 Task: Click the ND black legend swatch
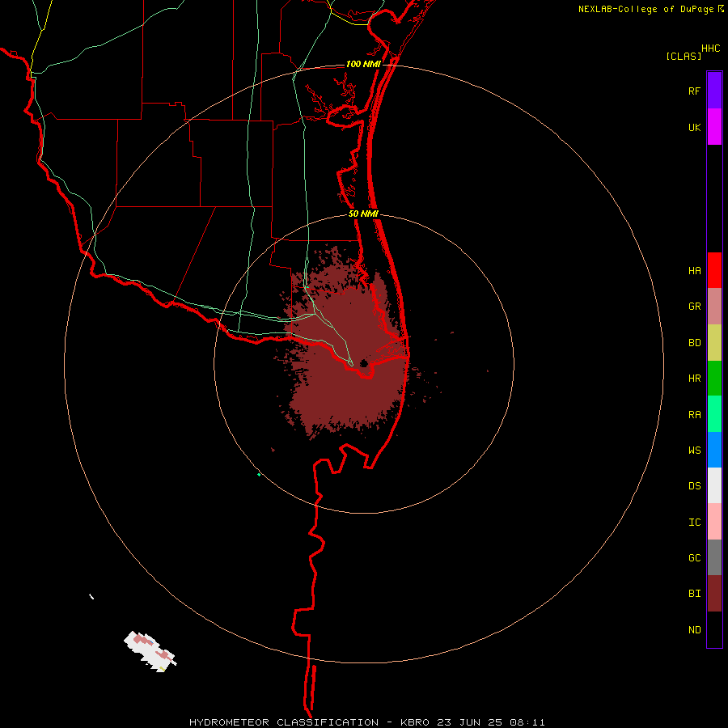[x=714, y=629]
